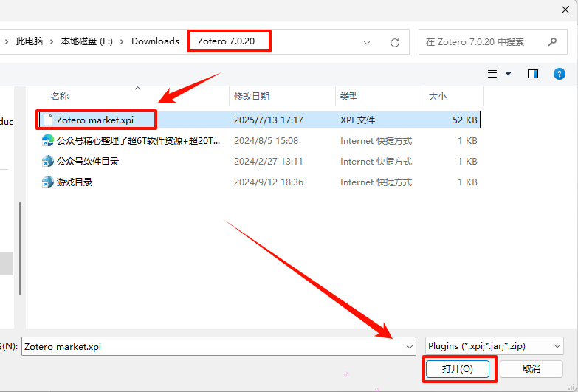Go to 此电脑 in the breadcrumb
The image size is (578, 392).
pos(30,41)
